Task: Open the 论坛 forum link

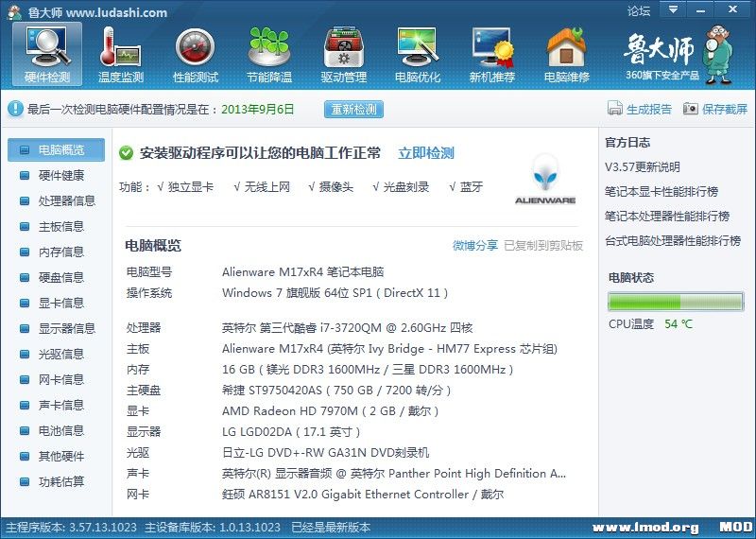Action: pyautogui.click(x=639, y=10)
